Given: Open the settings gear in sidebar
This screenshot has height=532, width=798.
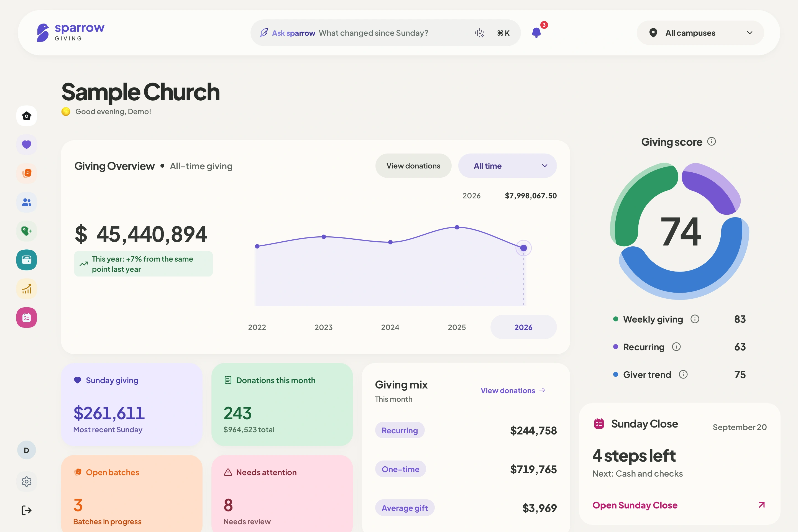Looking at the screenshot, I should (27, 482).
